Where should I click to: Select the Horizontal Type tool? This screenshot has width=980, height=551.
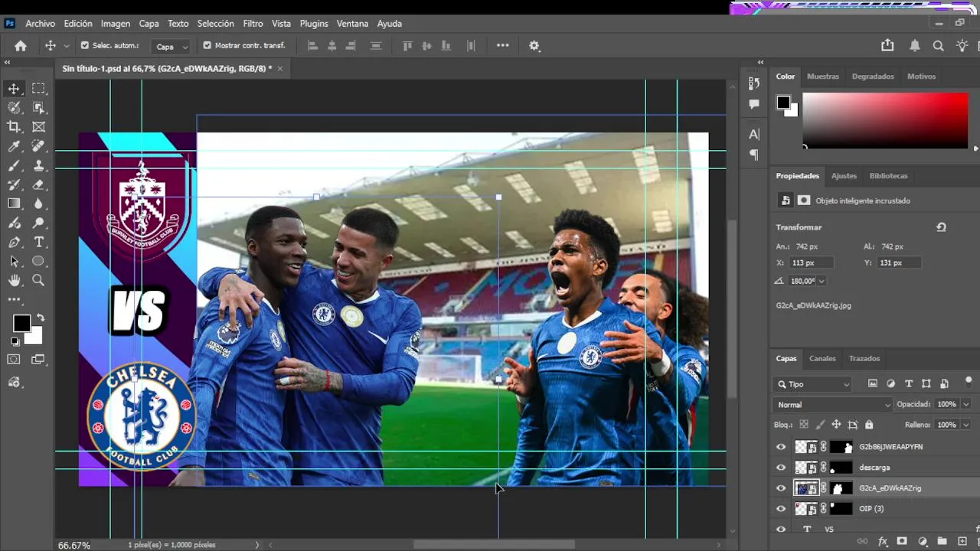click(x=38, y=242)
